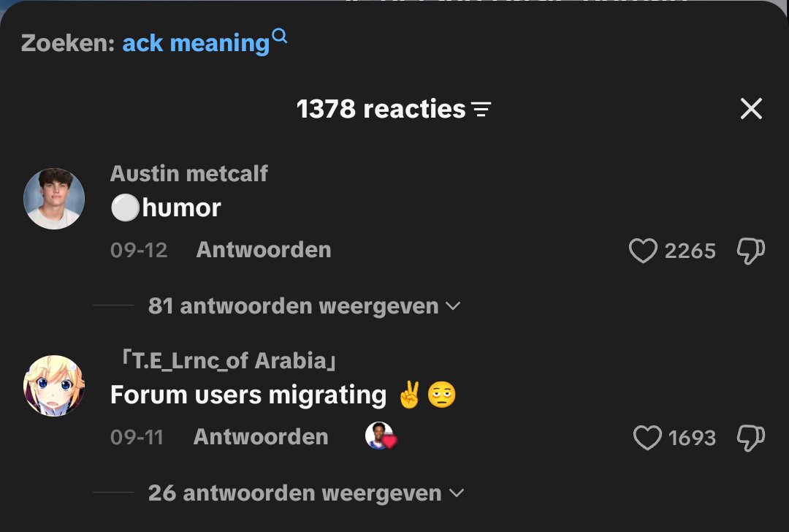The height and width of the screenshot is (532, 789).
Task: Like the Forum users migrating comment
Action: pyautogui.click(x=647, y=438)
